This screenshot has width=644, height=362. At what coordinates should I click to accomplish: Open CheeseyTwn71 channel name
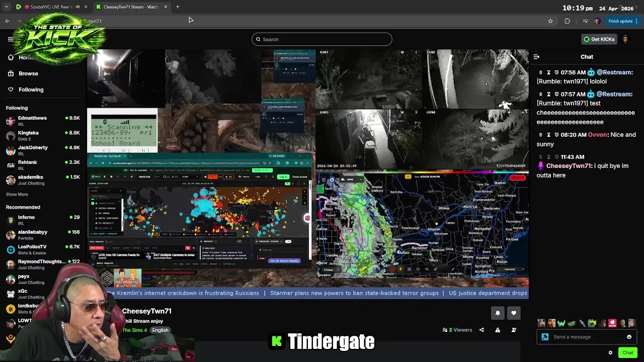click(147, 311)
